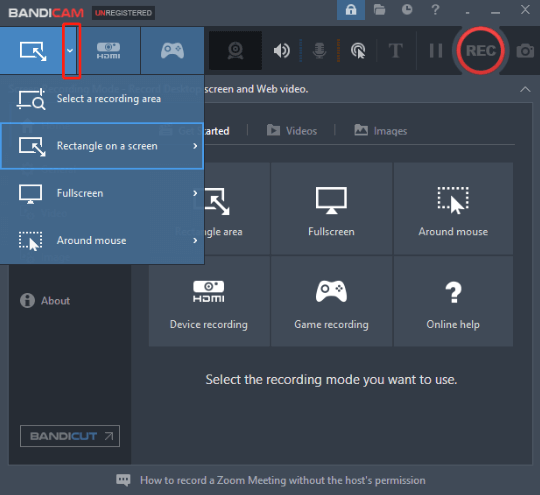Screen dimensions: 540x495
Task: Take a screenshot with camera icon
Action: [525, 51]
